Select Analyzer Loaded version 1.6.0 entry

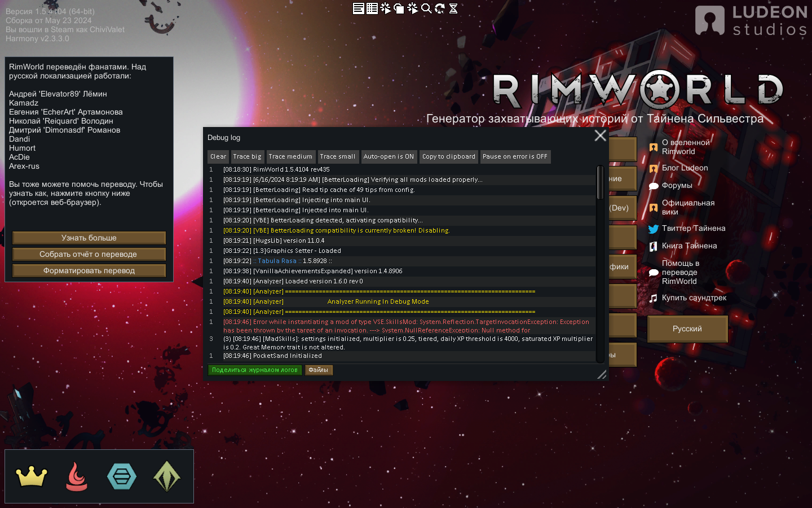point(401,281)
